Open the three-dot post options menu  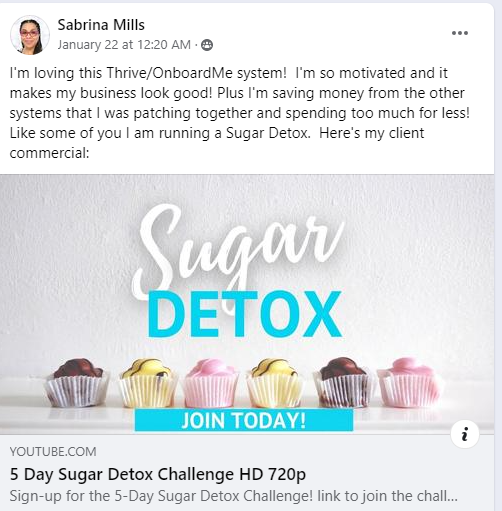tap(460, 33)
